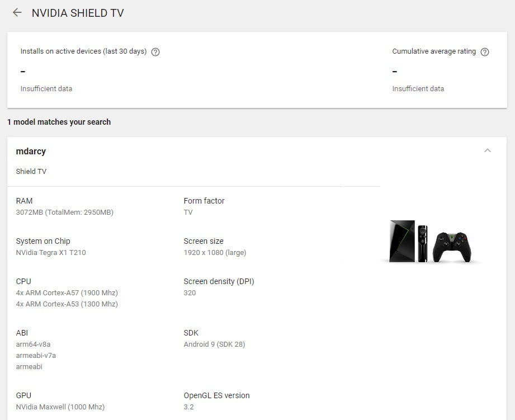Click the NVidia Maxwell GPU value
The width and height of the screenshot is (515, 420).
coord(60,407)
